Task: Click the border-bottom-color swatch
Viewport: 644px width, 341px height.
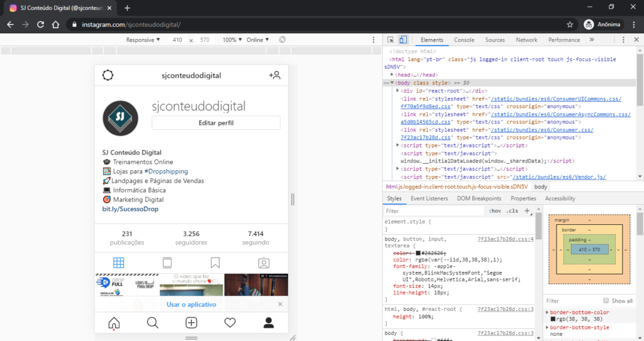Action: [x=553, y=319]
